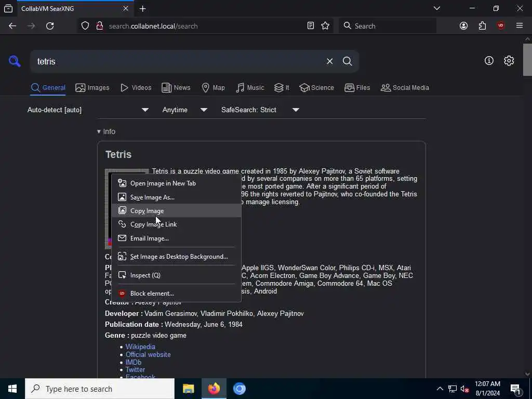Click the page vertical scrollbar thumb
The width and height of the screenshot is (532, 399).
(527, 60)
